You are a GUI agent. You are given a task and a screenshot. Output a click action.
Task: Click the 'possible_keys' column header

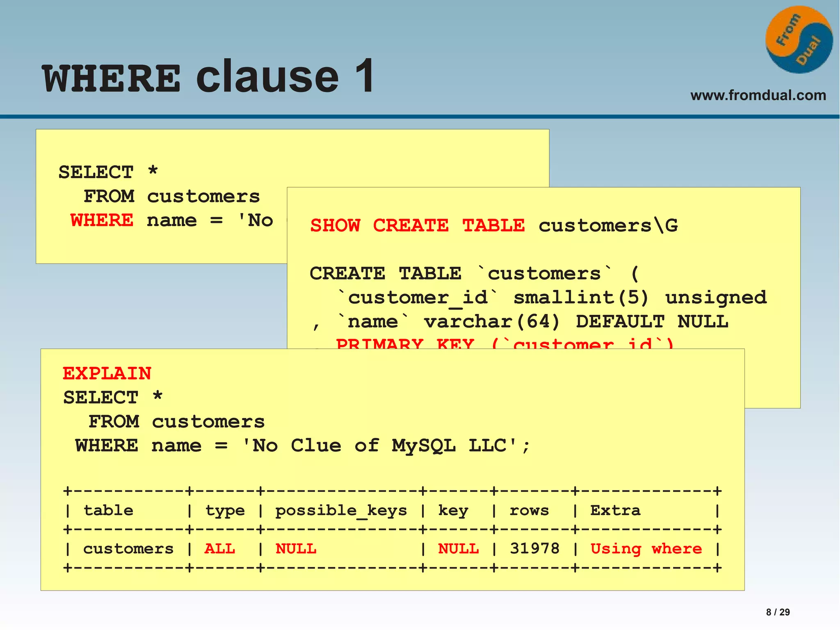click(x=341, y=511)
